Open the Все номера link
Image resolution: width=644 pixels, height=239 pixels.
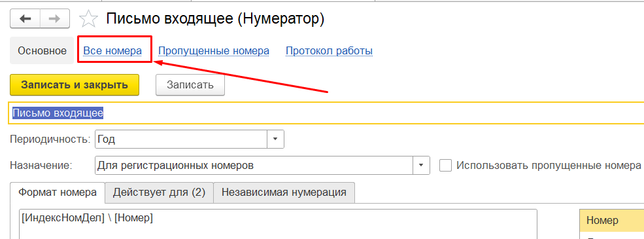tap(112, 50)
